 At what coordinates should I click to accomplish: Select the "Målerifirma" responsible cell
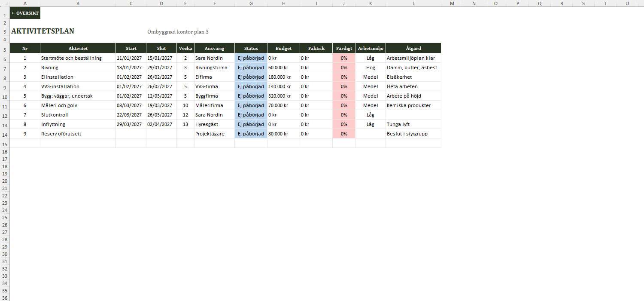[215, 105]
